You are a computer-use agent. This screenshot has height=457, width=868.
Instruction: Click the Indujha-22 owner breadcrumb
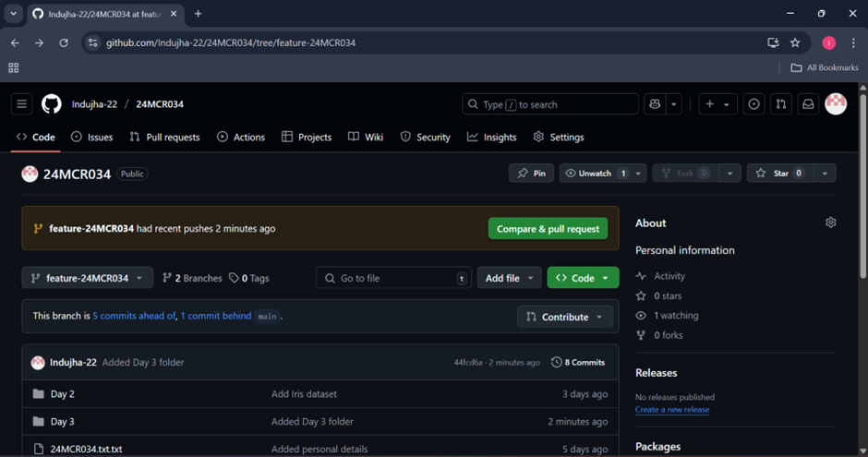94,104
